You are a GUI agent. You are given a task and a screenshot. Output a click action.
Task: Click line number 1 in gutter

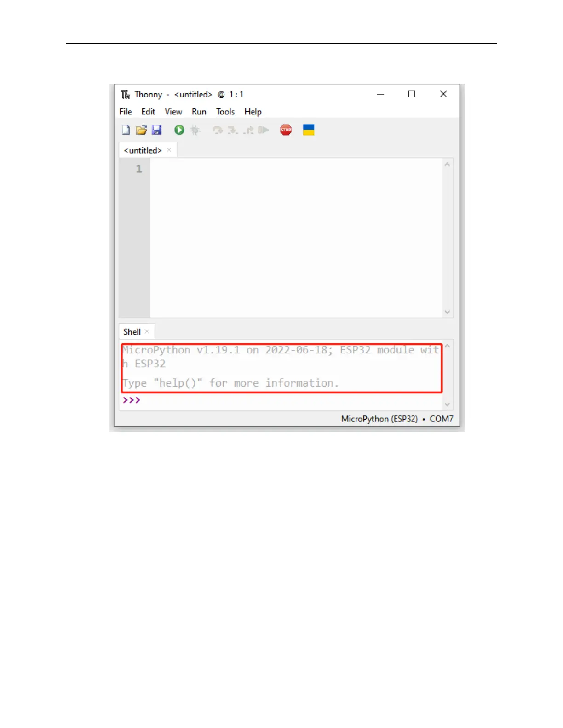point(139,169)
